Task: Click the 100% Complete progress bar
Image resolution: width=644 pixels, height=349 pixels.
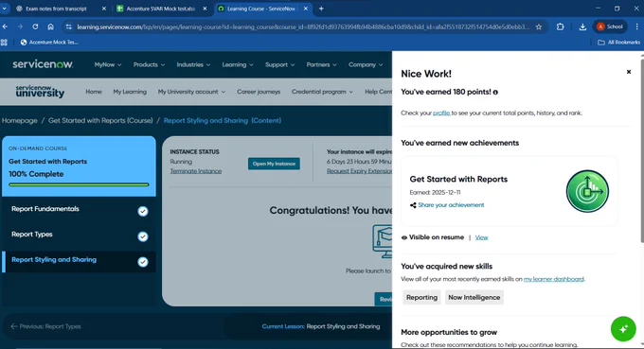Action: coord(79,185)
